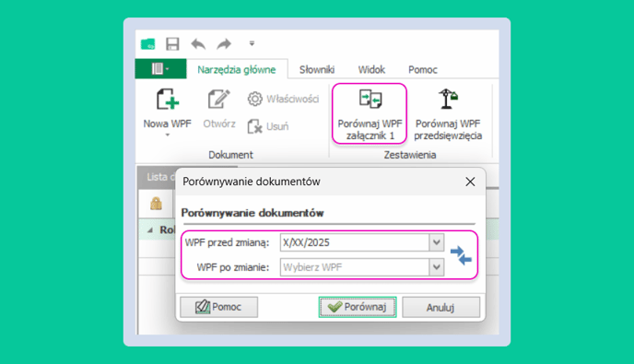Click the Nowa WPF document icon
Image resolution: width=634 pixels, height=364 pixels.
click(168, 100)
